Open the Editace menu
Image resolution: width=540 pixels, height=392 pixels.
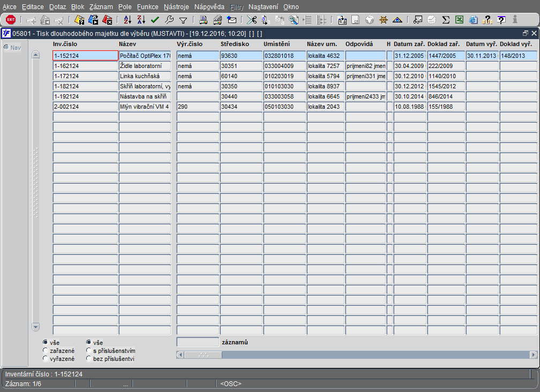[33, 7]
